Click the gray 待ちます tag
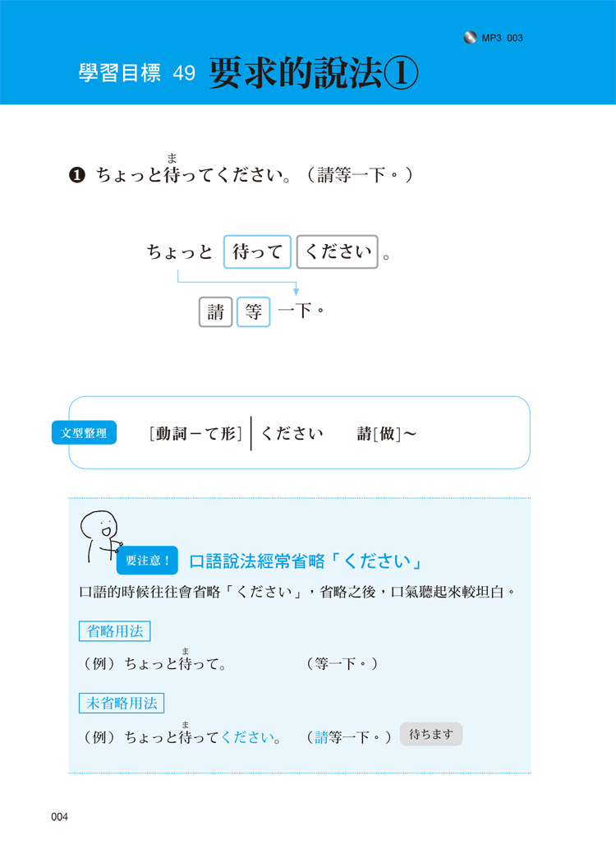 click(x=431, y=734)
